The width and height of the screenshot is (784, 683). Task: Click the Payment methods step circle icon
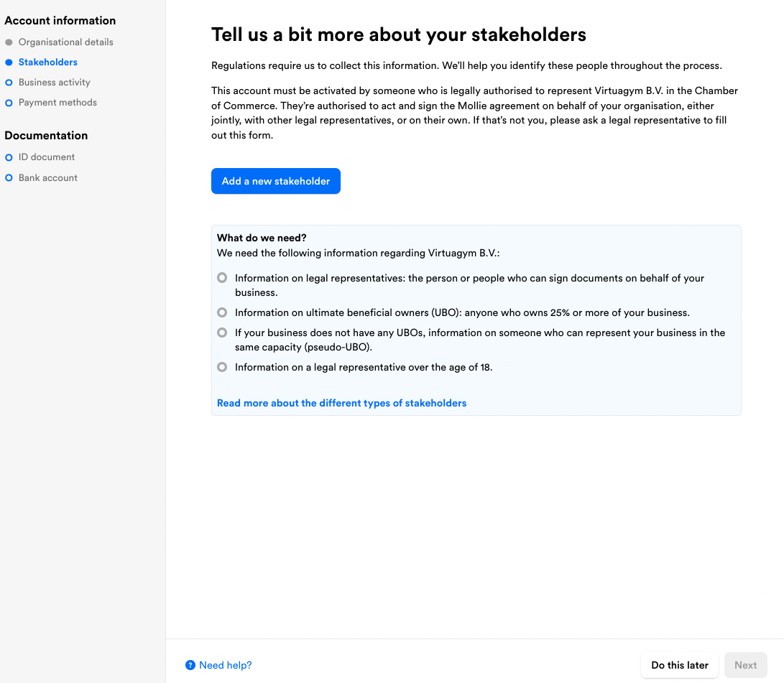point(9,103)
